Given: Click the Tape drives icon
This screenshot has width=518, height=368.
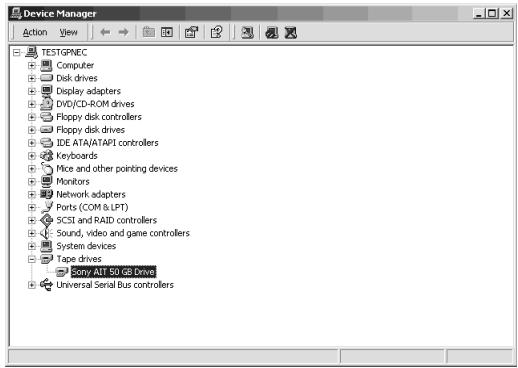Looking at the screenshot, I should pyautogui.click(x=46, y=259).
